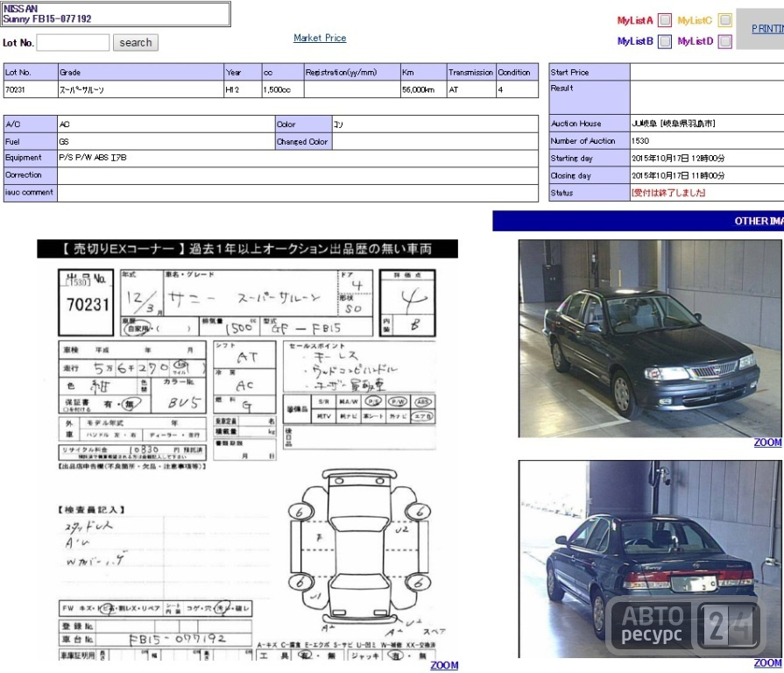Select the Starting day value
Viewport: 784px width, 673px height.
point(678,159)
